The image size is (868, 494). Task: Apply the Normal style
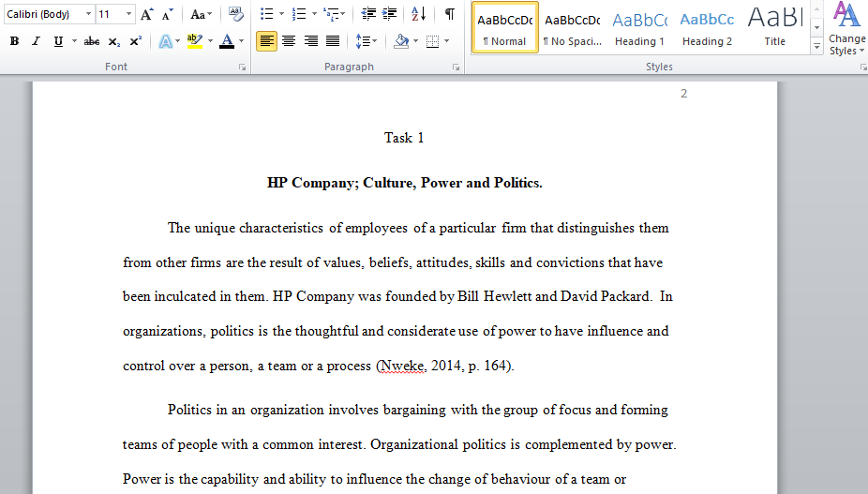coord(505,28)
